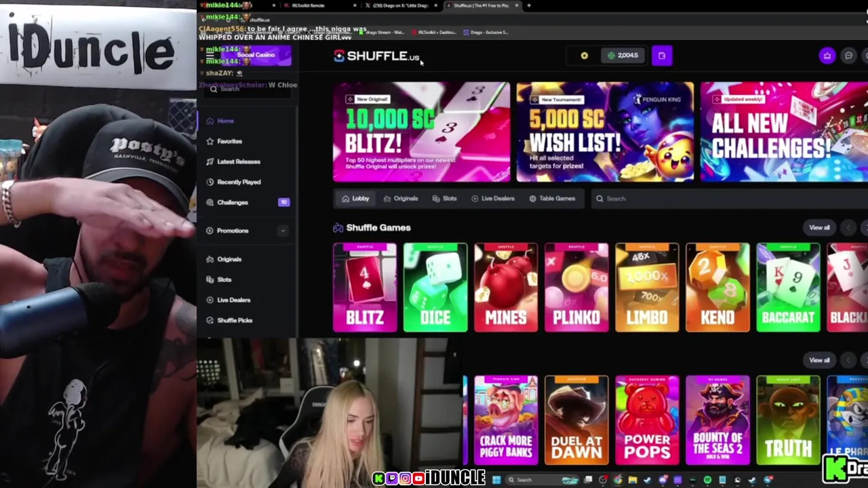Open the Duel at Dawn slot

click(576, 420)
